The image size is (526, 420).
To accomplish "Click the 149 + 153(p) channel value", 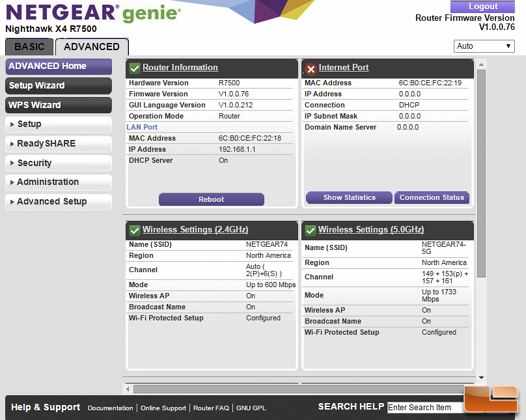I will pyautogui.click(x=445, y=277).
